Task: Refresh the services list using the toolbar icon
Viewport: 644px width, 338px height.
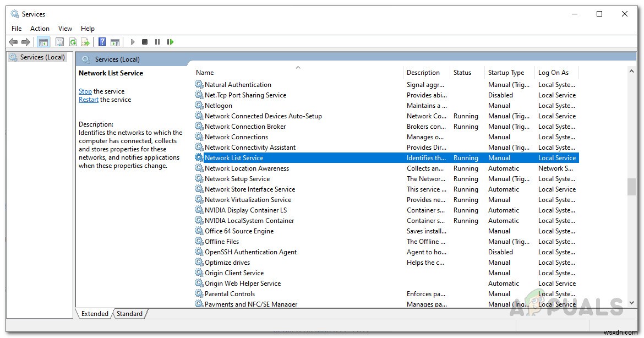Action: pos(73,41)
